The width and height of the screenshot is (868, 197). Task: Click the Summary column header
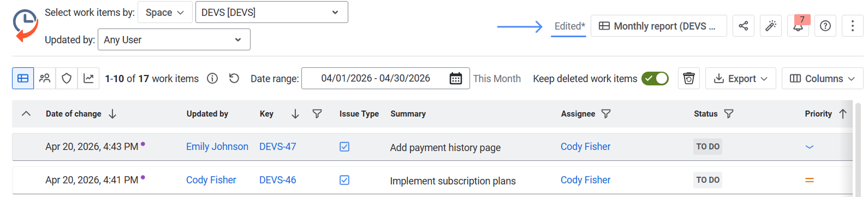point(408,114)
